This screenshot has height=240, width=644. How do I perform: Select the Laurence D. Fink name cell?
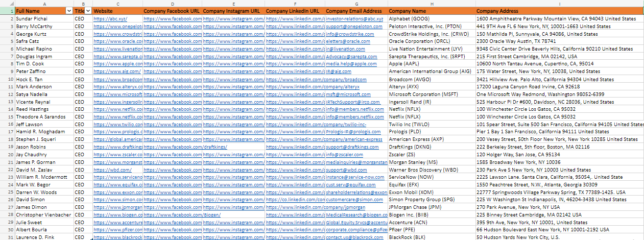coord(44,237)
